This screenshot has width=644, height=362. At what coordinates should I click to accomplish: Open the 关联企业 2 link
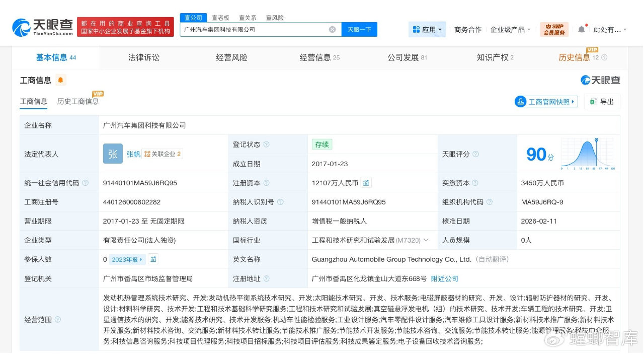pos(162,154)
